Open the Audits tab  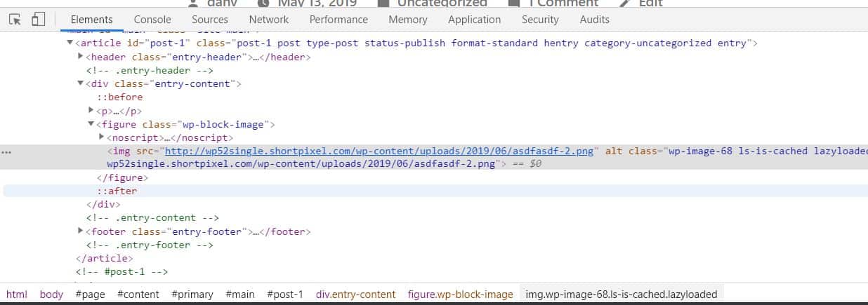pyautogui.click(x=594, y=20)
